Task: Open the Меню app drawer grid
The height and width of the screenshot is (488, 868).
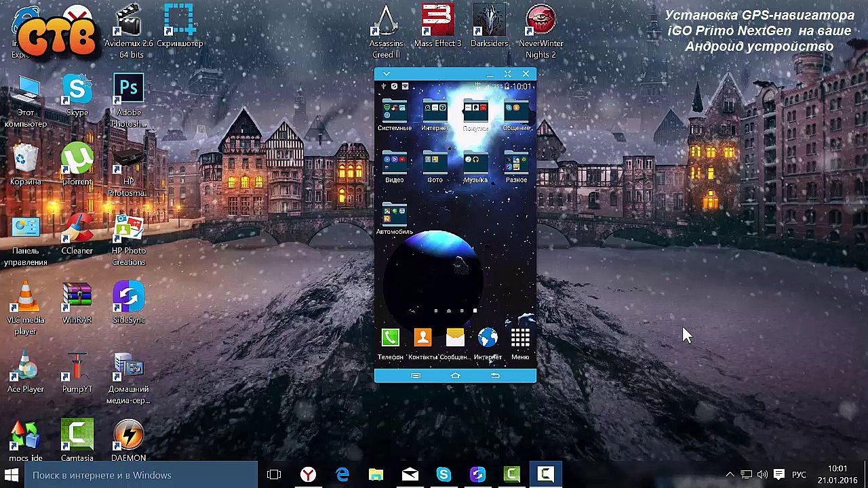Action: (x=520, y=343)
